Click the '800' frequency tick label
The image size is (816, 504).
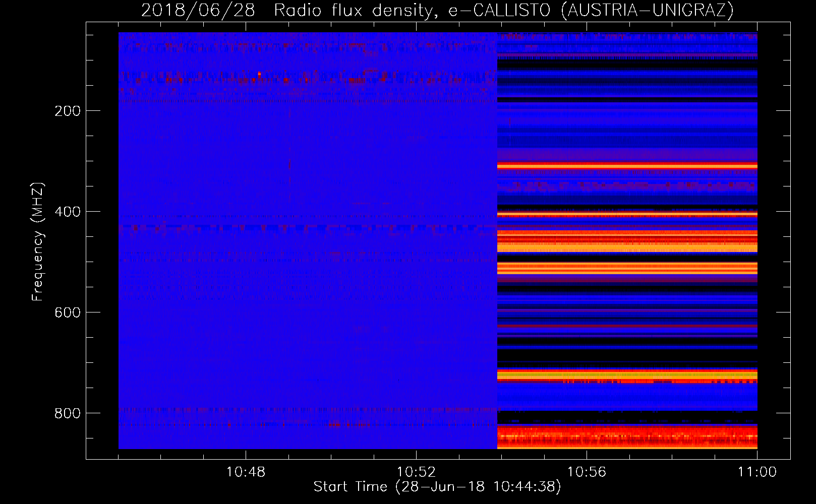tap(68, 413)
